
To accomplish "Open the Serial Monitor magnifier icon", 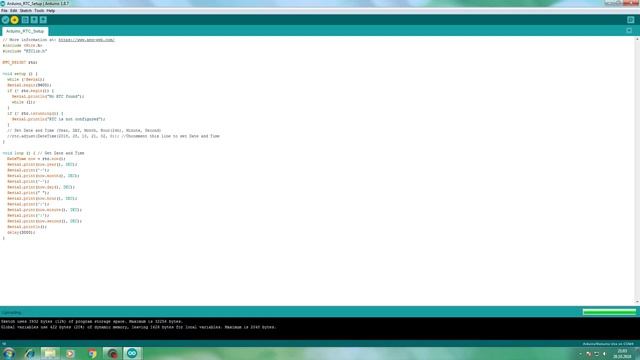I will point(631,20).
